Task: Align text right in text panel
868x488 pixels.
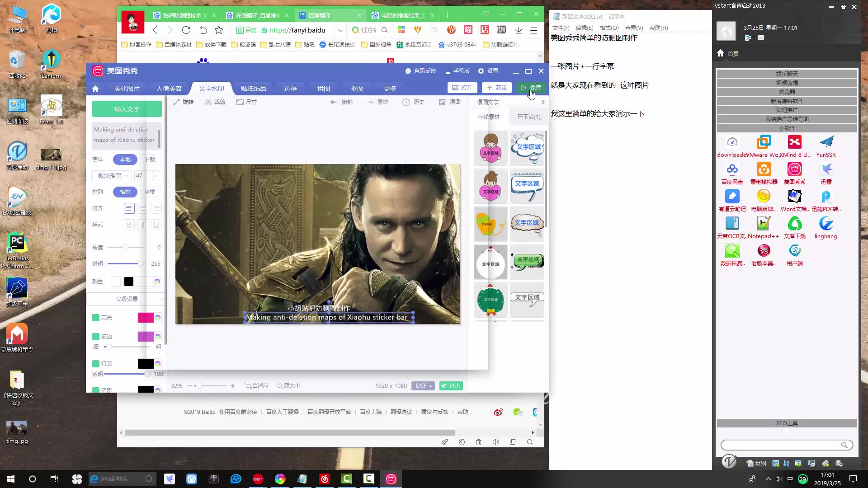Action: pyautogui.click(x=156, y=208)
